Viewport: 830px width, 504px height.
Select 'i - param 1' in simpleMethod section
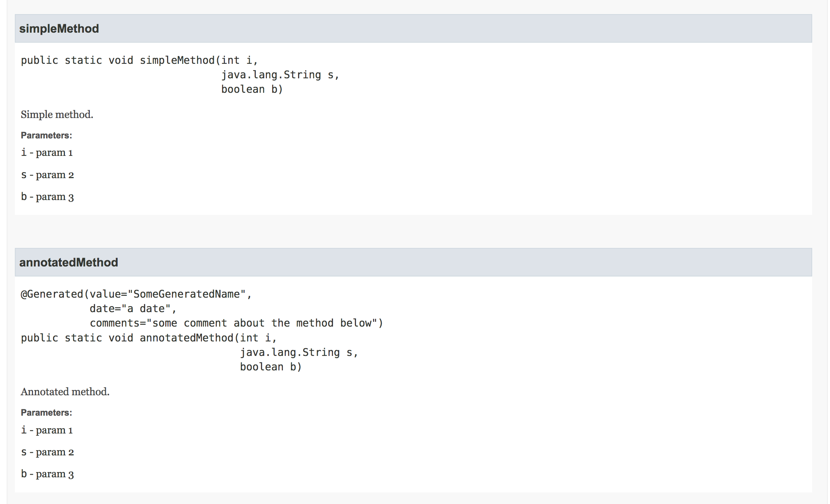coord(47,153)
